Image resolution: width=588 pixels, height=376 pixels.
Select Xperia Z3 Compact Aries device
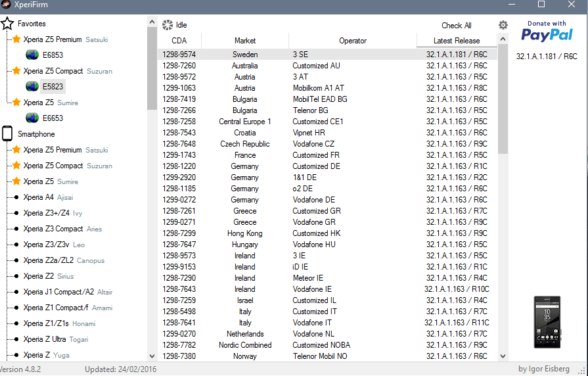pyautogui.click(x=62, y=229)
